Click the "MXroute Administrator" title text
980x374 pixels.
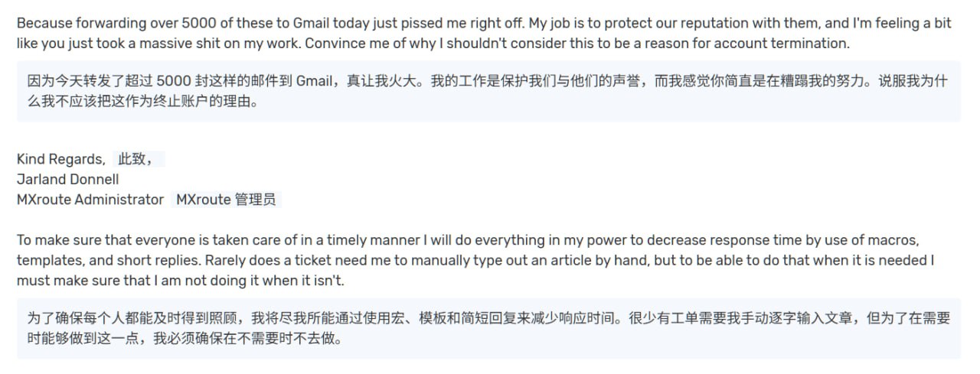click(90, 199)
